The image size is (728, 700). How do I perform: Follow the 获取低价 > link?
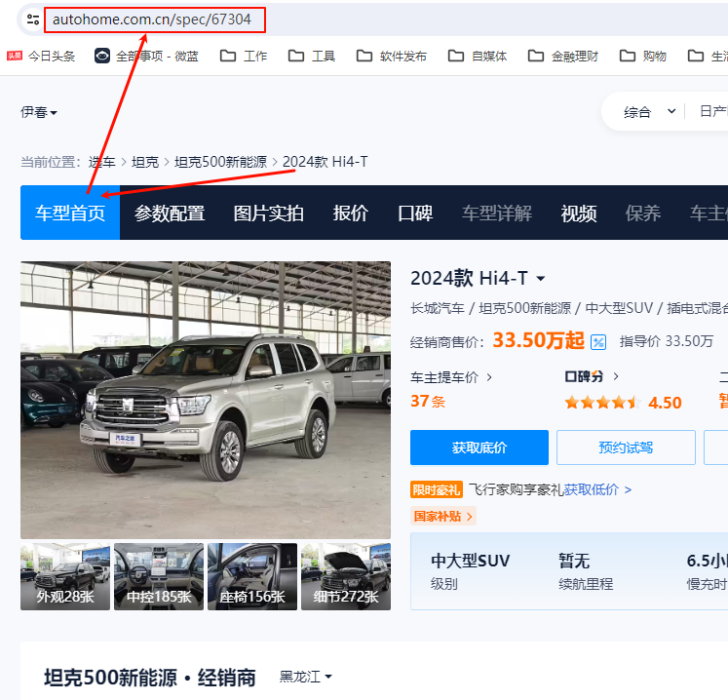(597, 489)
